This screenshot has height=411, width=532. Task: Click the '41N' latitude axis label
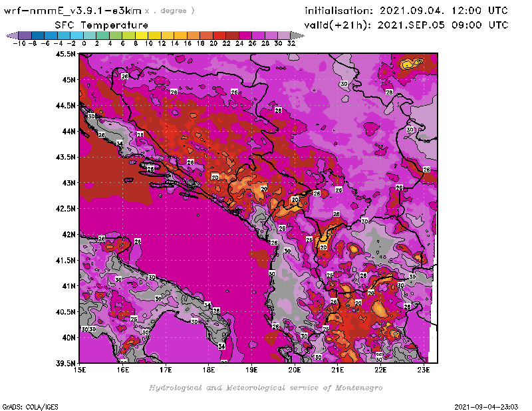pos(68,286)
